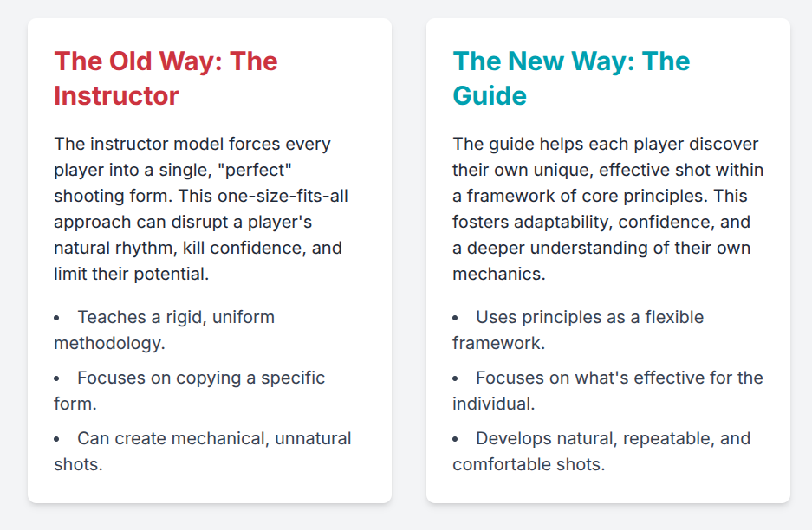The width and height of the screenshot is (812, 530).
Task: Click the bullet dot before "Focuses on what's effective"
Action: point(456,379)
